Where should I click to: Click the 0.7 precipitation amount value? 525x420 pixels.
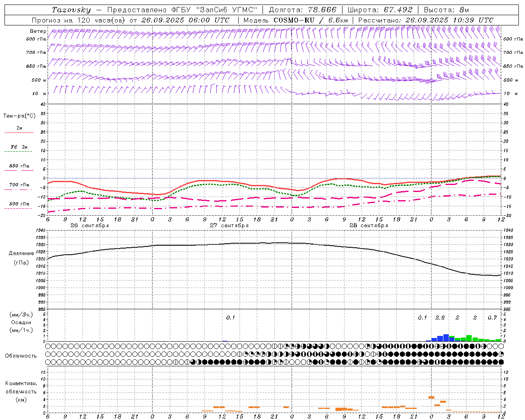pos(492,318)
